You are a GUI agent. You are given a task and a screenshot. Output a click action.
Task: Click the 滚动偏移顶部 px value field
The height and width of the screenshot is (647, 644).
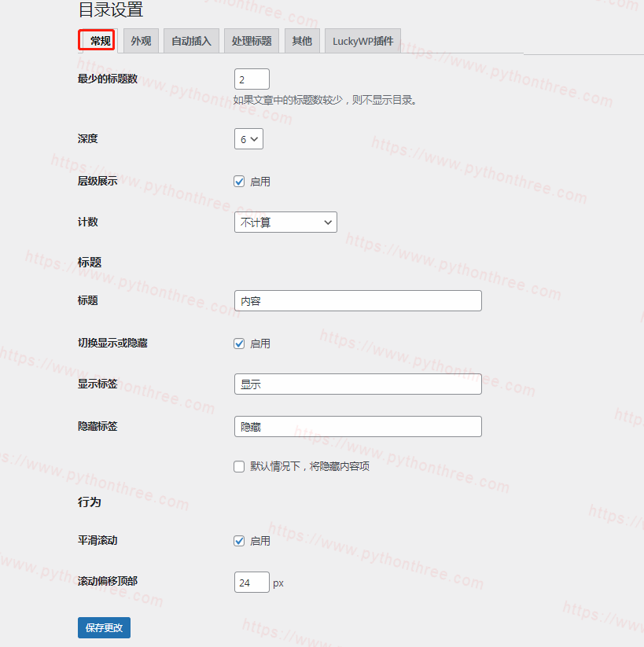(252, 583)
